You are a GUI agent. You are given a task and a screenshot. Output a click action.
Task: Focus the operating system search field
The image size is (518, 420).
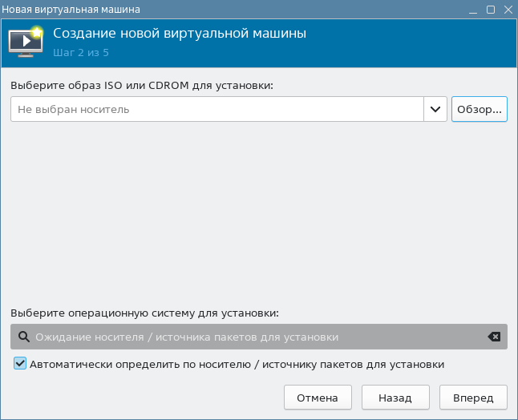(257, 337)
